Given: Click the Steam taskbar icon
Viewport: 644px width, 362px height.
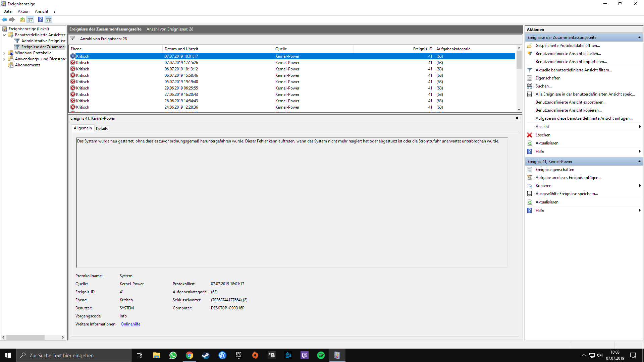Looking at the screenshot, I should tap(206, 355).
